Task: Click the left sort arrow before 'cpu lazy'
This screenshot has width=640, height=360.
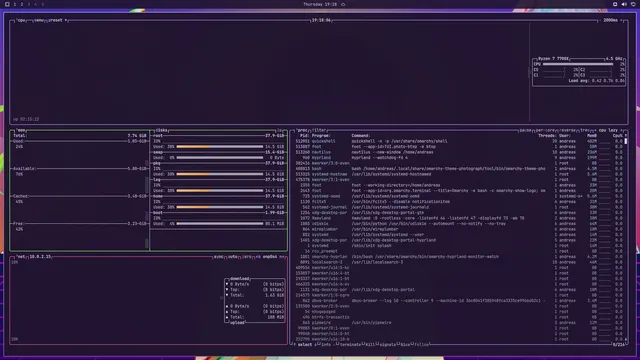Action: [596, 130]
